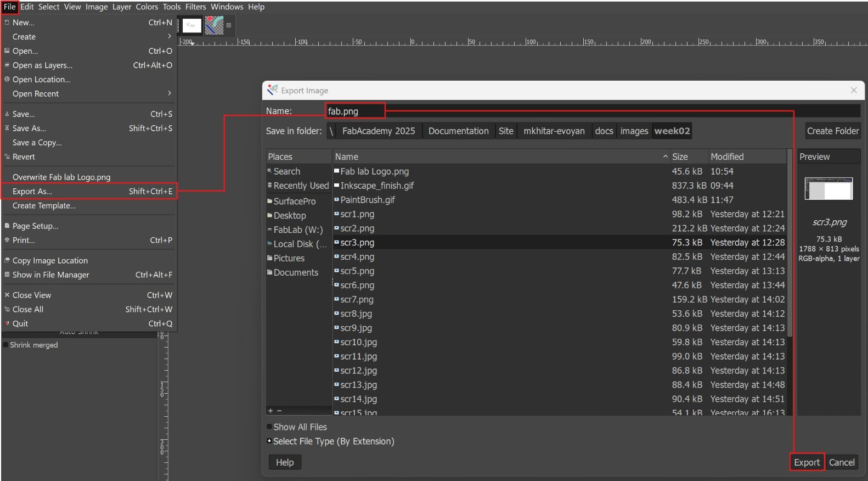The image size is (868, 481).
Task: Click week02 path folder button
Action: coord(672,131)
